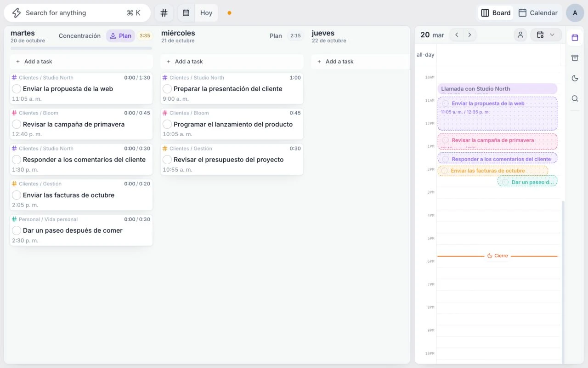
Task: Check off Revisar la campaña de primavera card
Action: (x=17, y=124)
